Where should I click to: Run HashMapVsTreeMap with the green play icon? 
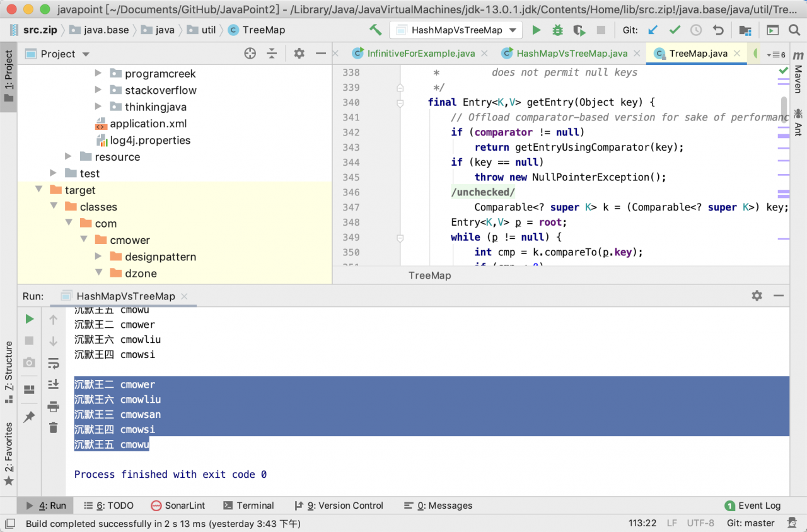[x=537, y=30]
